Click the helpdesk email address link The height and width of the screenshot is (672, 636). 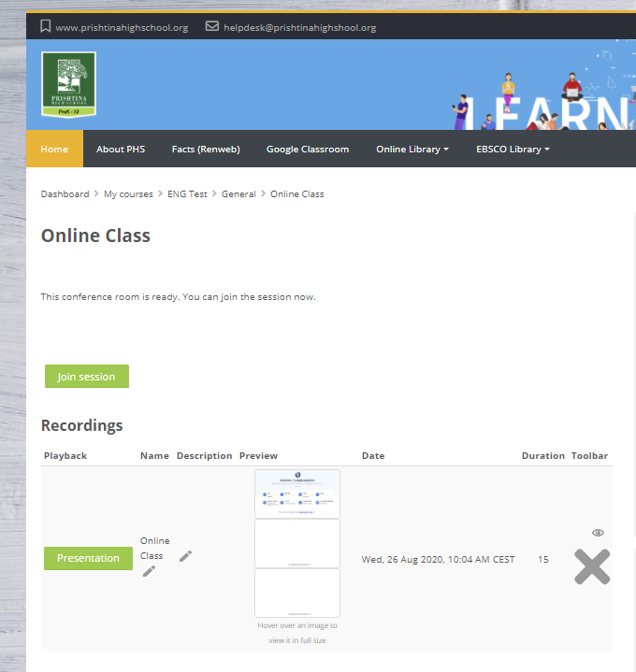pyautogui.click(x=300, y=28)
